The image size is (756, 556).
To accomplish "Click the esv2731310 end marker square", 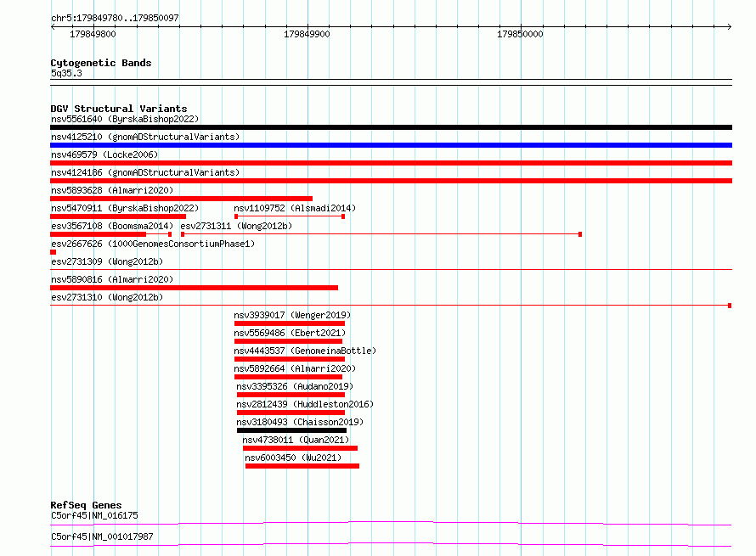I will pos(730,306).
